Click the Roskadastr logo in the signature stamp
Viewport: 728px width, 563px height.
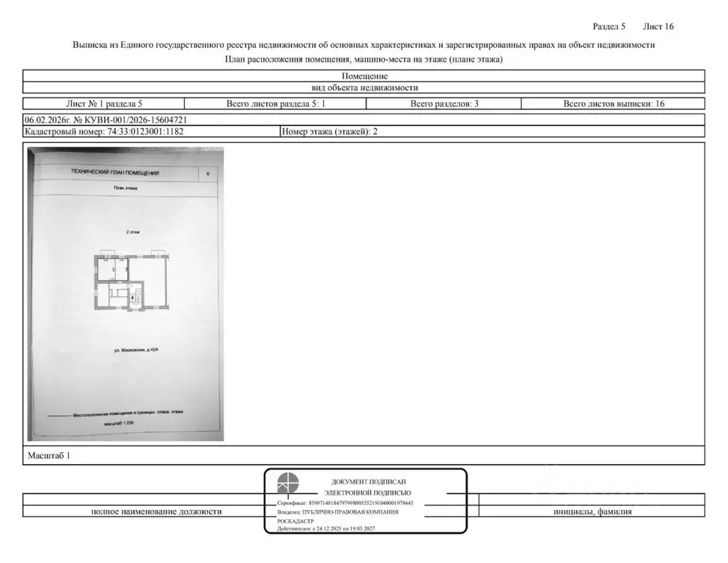tap(287, 485)
